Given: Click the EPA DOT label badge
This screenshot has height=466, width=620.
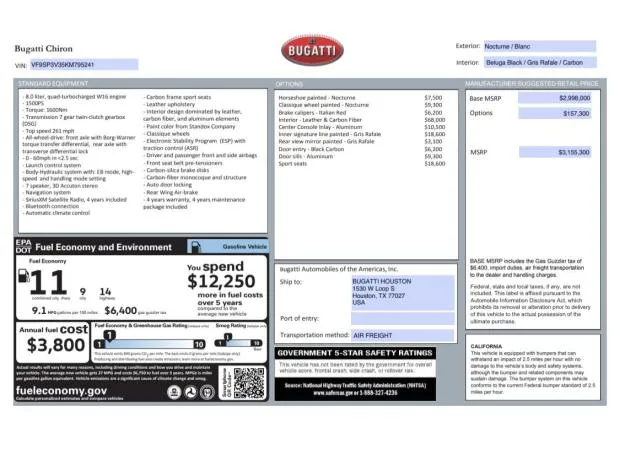Looking at the screenshot, I should point(24,246).
